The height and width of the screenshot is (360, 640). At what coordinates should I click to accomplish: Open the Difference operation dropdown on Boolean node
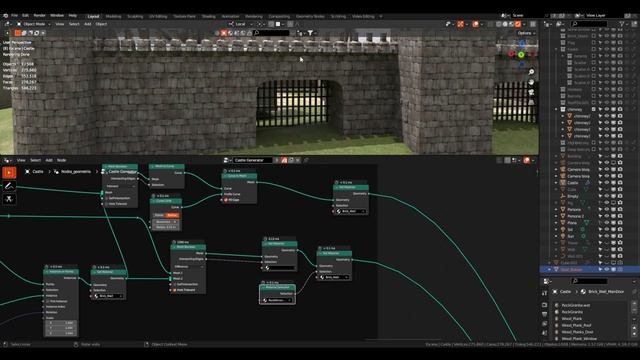tap(189, 267)
